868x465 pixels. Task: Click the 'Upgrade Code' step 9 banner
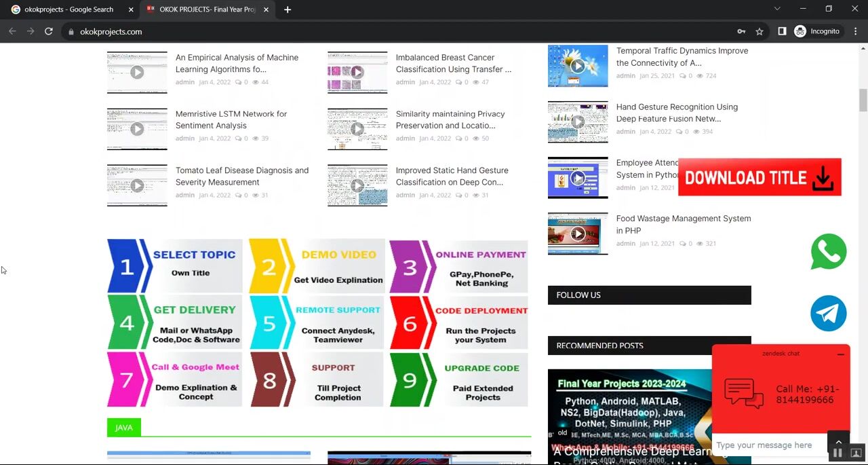click(458, 379)
